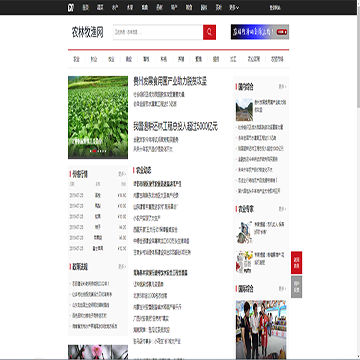360x360 pixels.
Task: Open 更多 link in 价格行情 section
Action: [x=122, y=174]
